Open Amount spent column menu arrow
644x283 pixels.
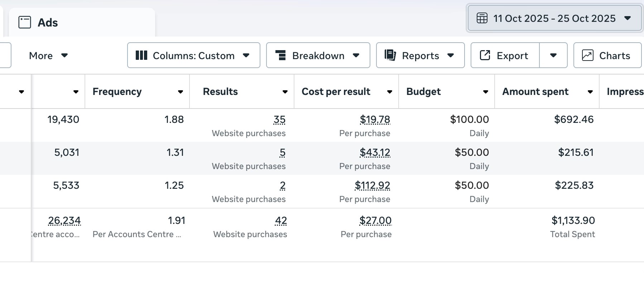point(590,92)
